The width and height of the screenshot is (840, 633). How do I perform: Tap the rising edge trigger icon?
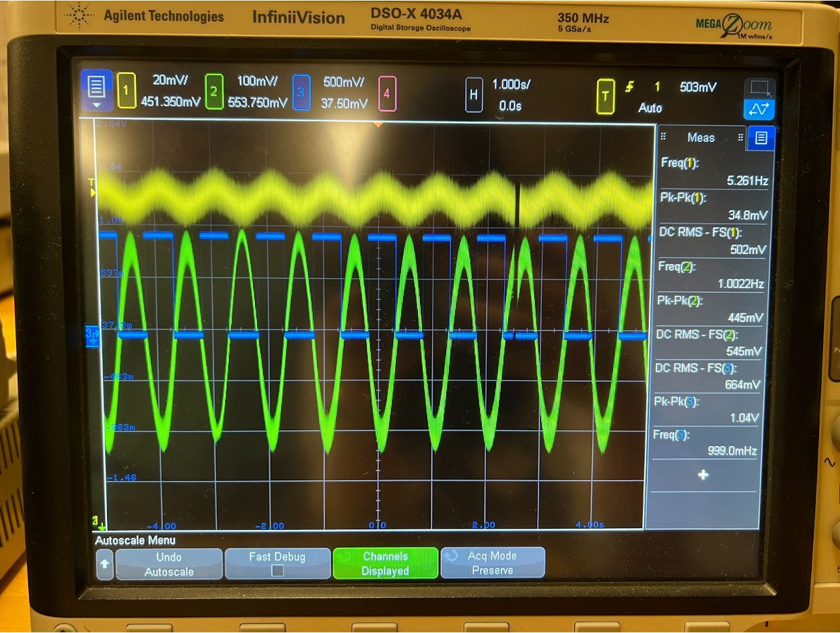(x=630, y=86)
